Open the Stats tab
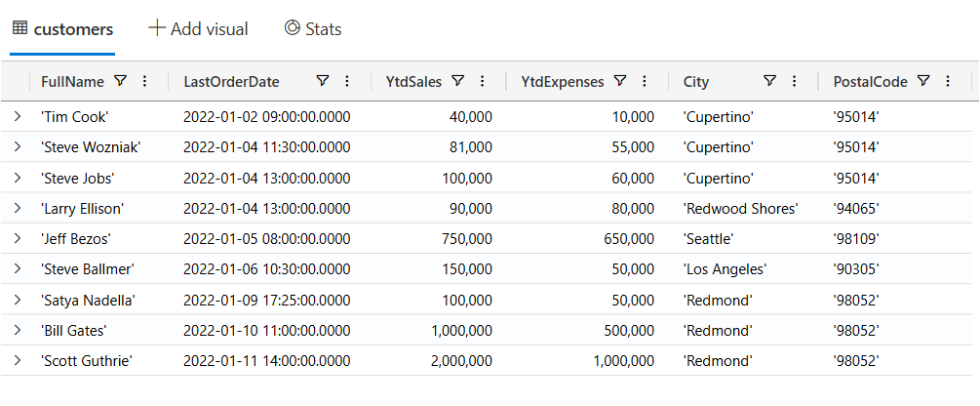This screenshot has width=980, height=406. [x=312, y=29]
